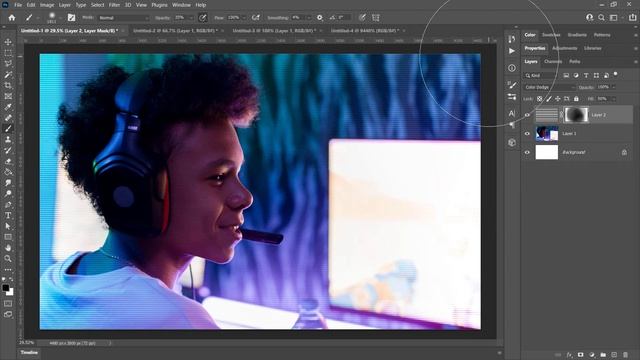
Task: Open the Brush Settings panel icon
Action: click(x=512, y=85)
